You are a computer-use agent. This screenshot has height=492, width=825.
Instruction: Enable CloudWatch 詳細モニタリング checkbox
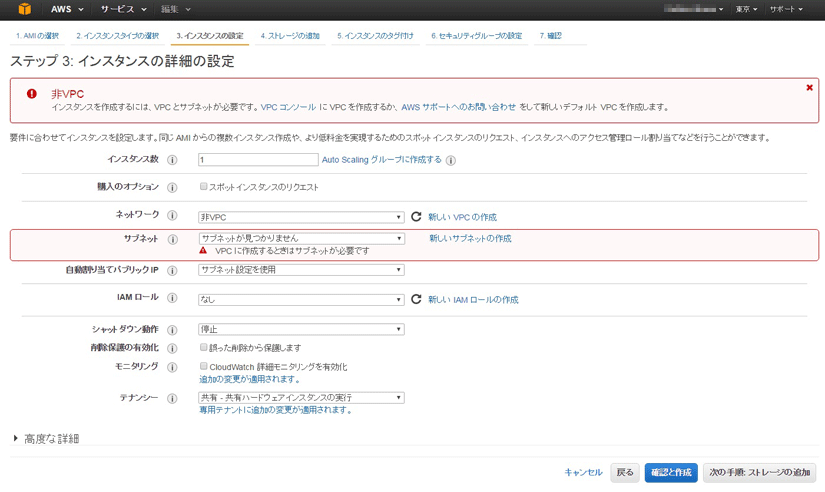coord(203,367)
